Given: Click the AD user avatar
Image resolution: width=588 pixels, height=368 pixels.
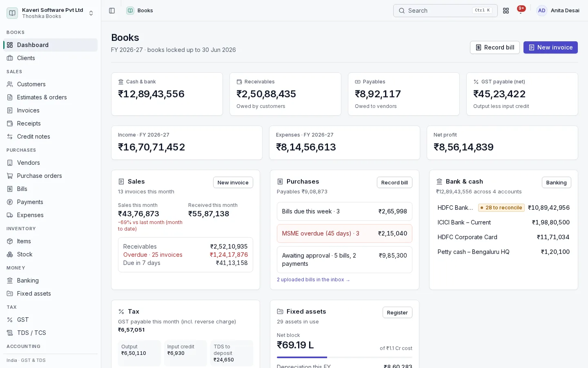Looking at the screenshot, I should 542,11.
